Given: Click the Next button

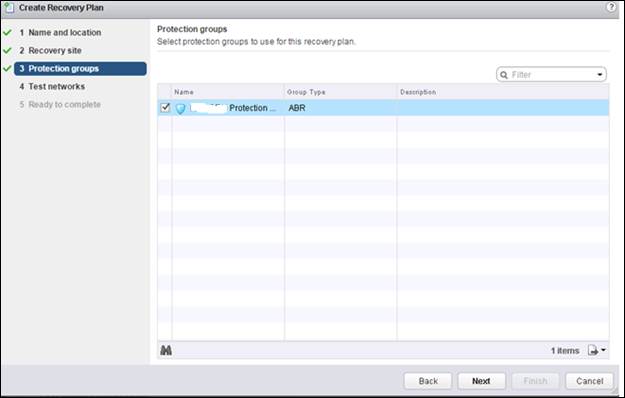Looking at the screenshot, I should (x=482, y=381).
